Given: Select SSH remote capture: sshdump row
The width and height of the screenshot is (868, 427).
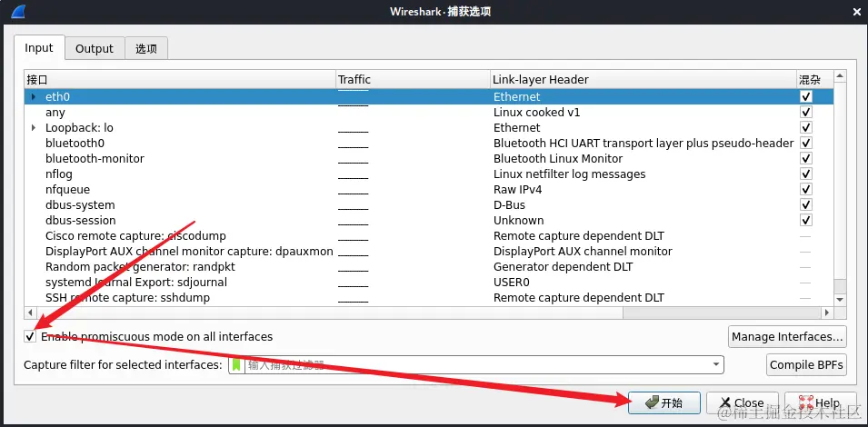Looking at the screenshot, I should point(429,298).
